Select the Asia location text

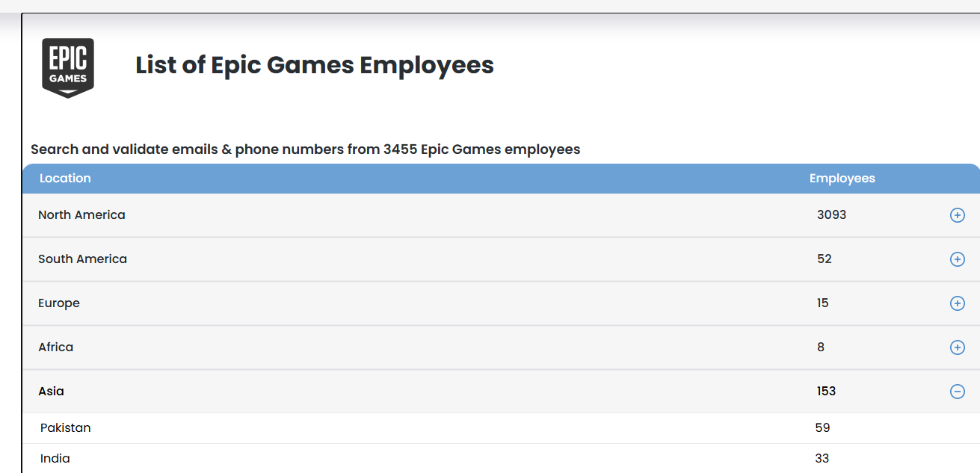click(x=51, y=391)
